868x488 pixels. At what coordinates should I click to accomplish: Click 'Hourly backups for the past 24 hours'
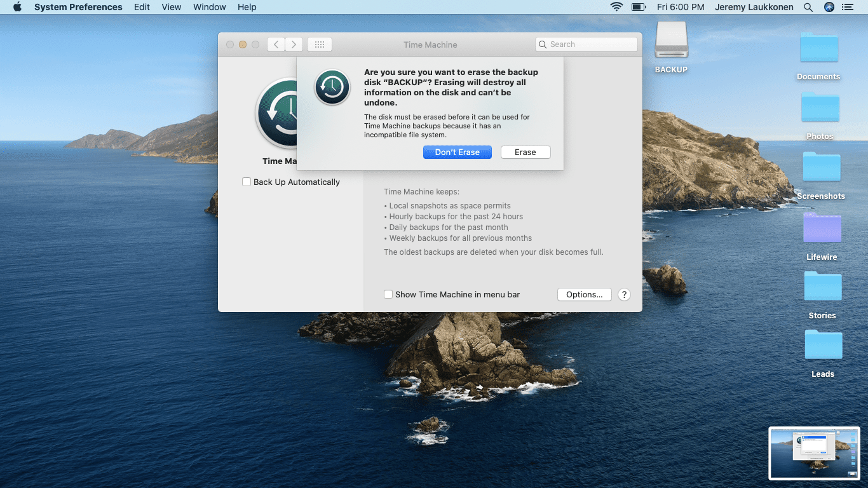point(454,216)
